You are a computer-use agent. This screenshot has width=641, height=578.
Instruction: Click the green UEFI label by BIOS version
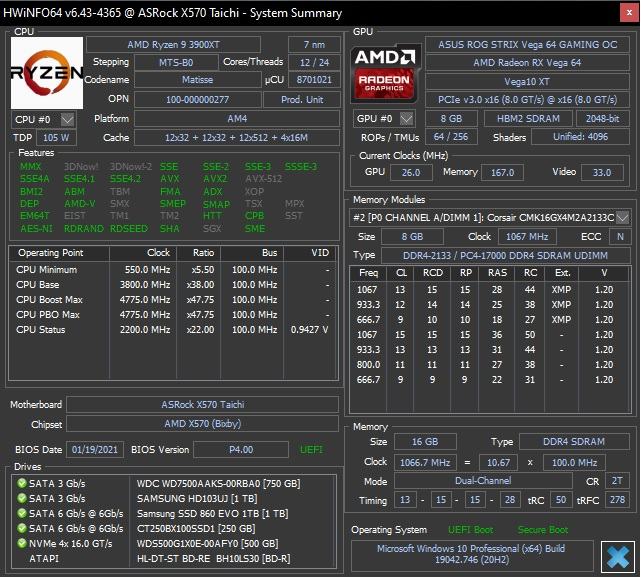[311, 450]
